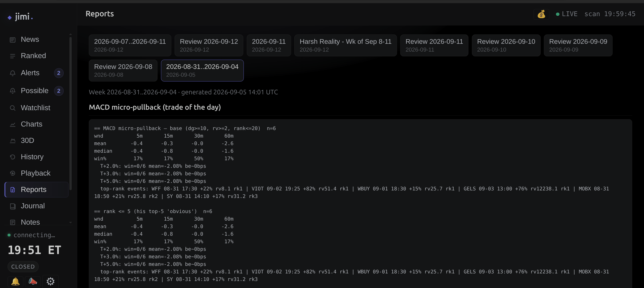This screenshot has height=288, width=644.
Task: Click the money bag icon in header
Action: point(541,14)
